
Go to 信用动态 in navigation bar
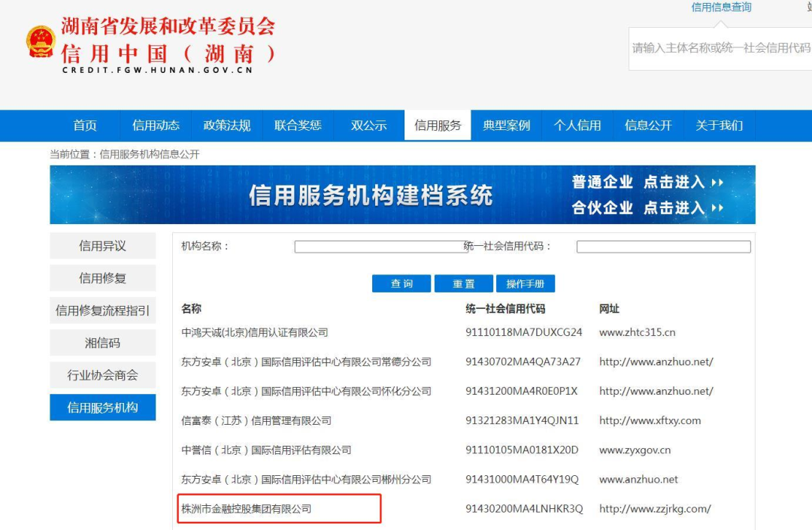point(156,126)
